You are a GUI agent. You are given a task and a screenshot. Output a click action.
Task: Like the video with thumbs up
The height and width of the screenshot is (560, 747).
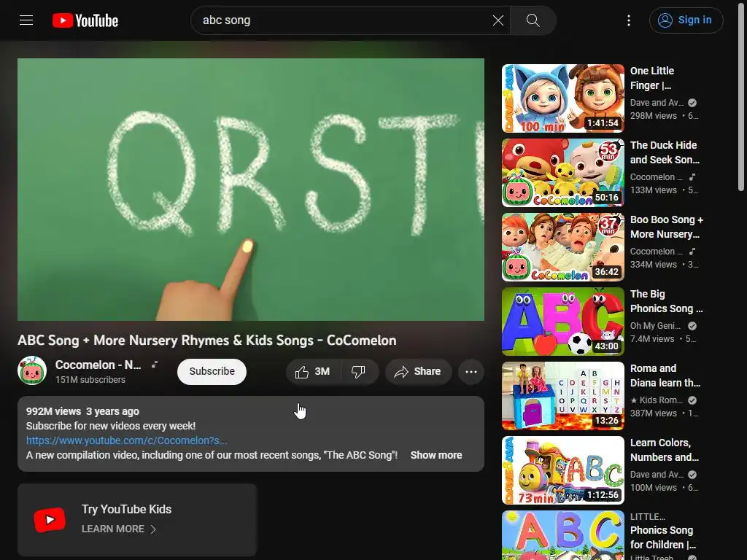point(313,372)
